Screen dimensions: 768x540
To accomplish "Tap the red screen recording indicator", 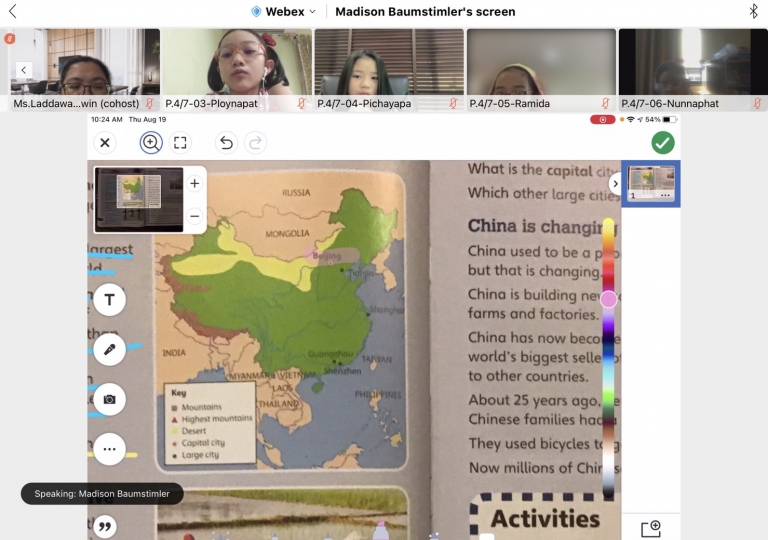I will [x=602, y=120].
